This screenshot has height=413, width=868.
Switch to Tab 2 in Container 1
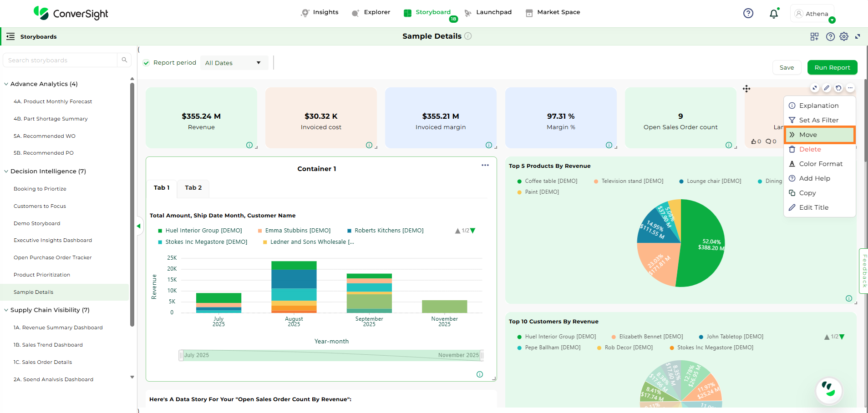(x=193, y=188)
